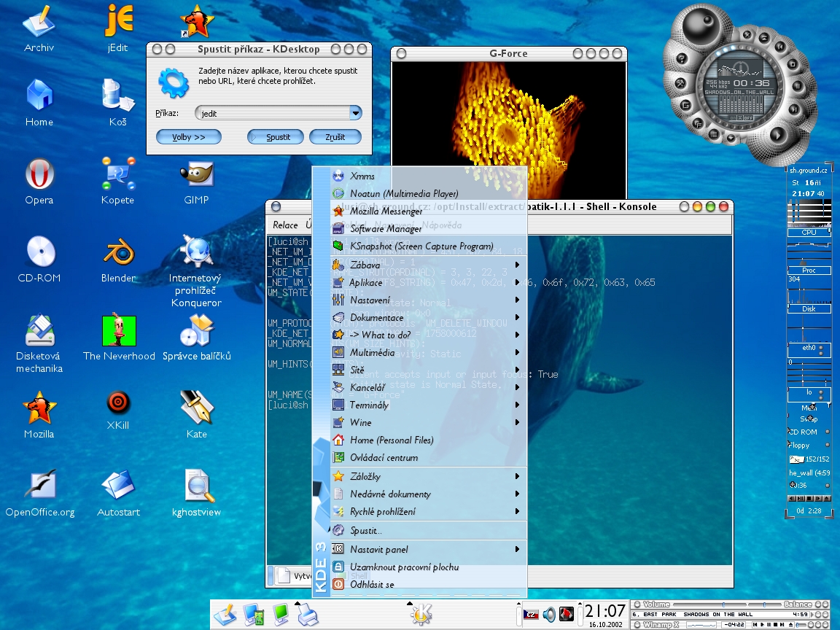The height and width of the screenshot is (630, 840).
Task: Click the Zrušit button
Action: [335, 137]
